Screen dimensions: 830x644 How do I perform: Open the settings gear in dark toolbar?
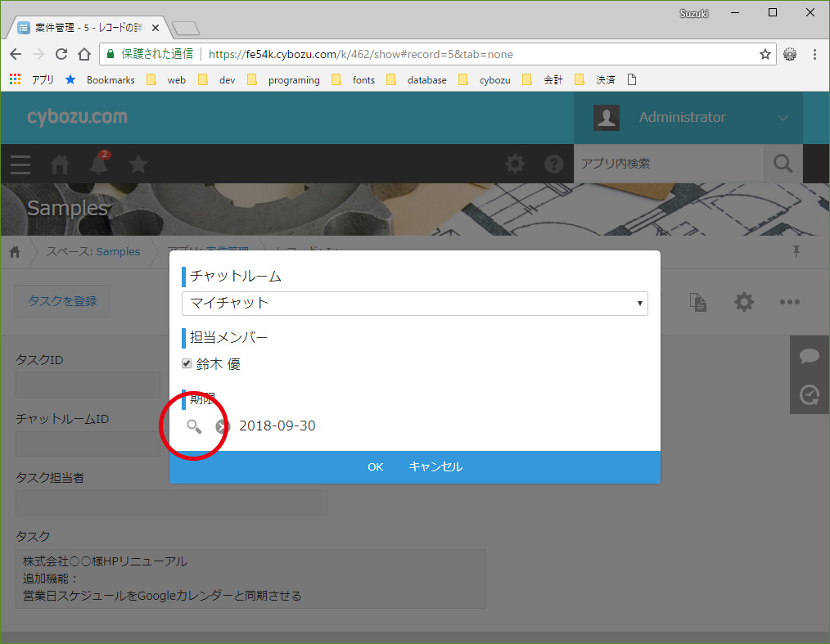[x=515, y=164]
